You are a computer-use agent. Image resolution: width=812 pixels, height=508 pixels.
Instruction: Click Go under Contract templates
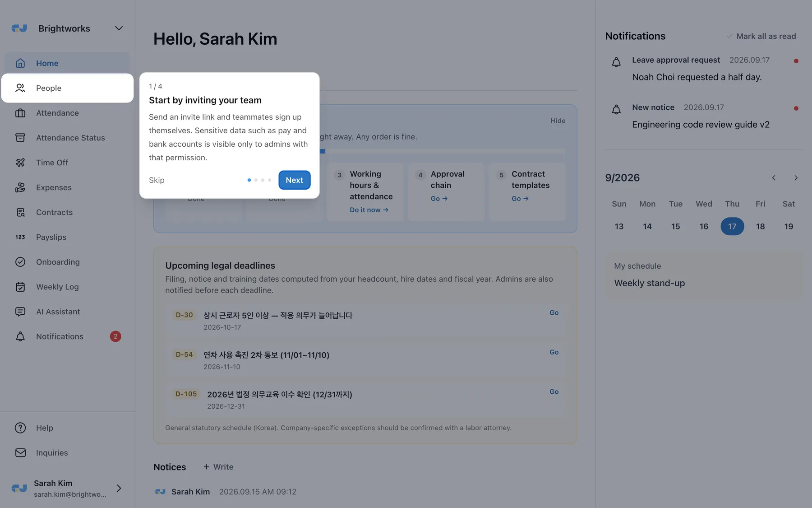tap(520, 199)
